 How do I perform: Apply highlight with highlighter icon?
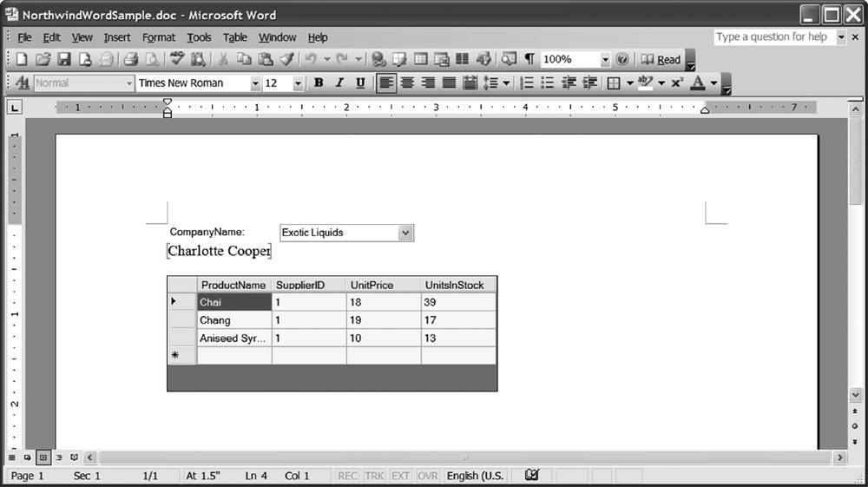(646, 83)
